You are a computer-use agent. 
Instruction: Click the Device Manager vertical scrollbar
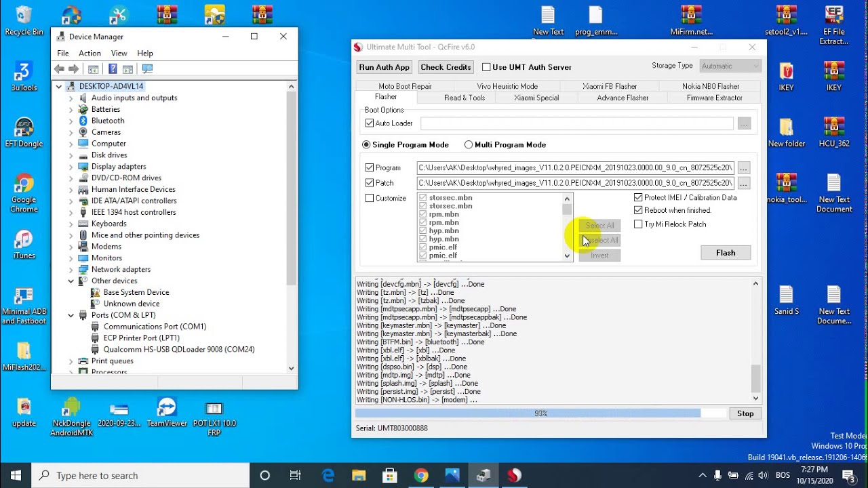coord(291,228)
